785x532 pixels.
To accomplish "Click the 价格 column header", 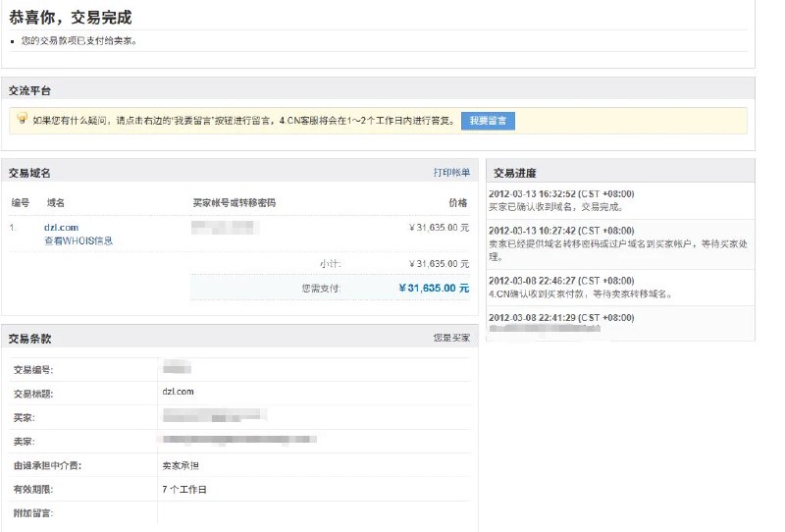I will (x=458, y=203).
